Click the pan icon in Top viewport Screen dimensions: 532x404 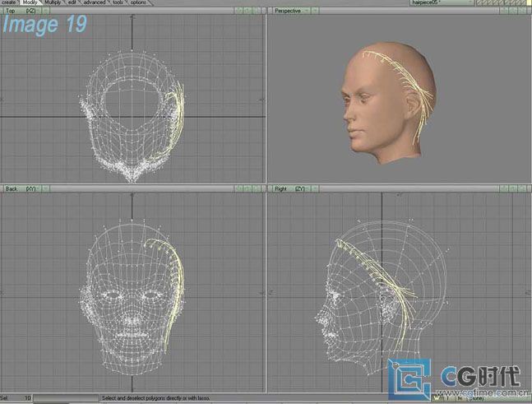click(239, 11)
